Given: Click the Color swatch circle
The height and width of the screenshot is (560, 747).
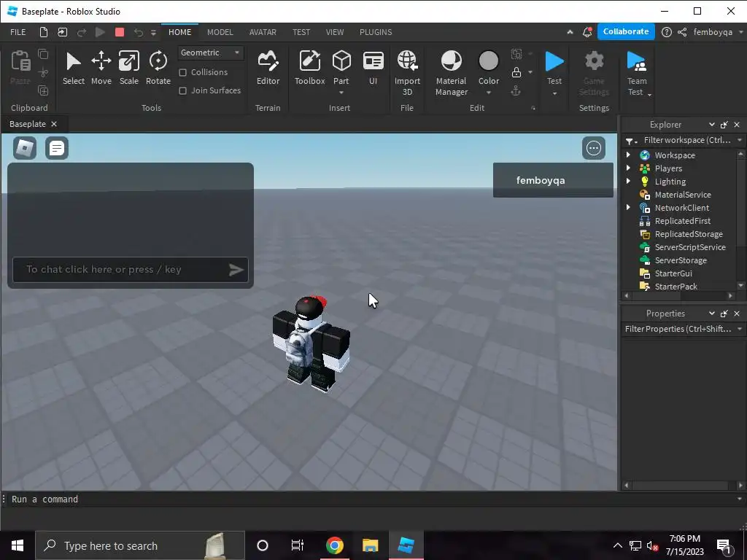Looking at the screenshot, I should [488, 61].
